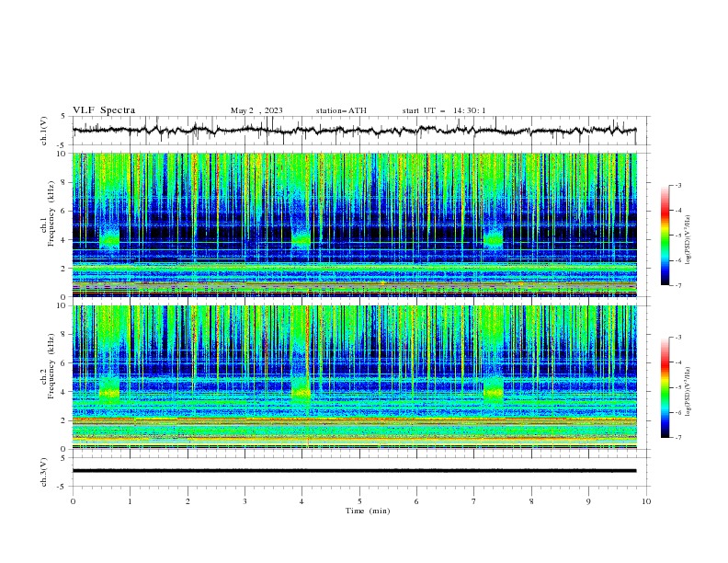Click the "ch.3(V)" waveform axis label

[x=44, y=472]
